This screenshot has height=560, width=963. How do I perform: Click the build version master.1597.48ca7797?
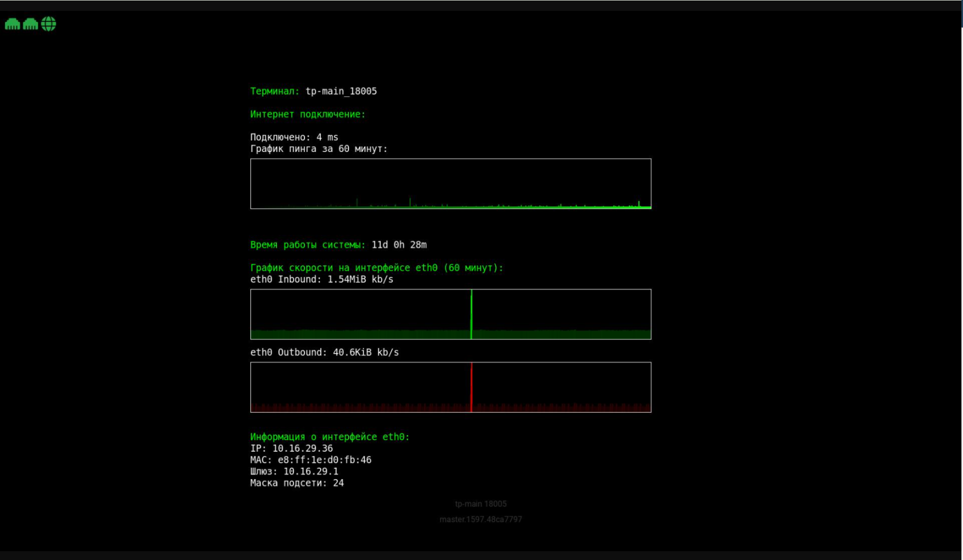(481, 519)
